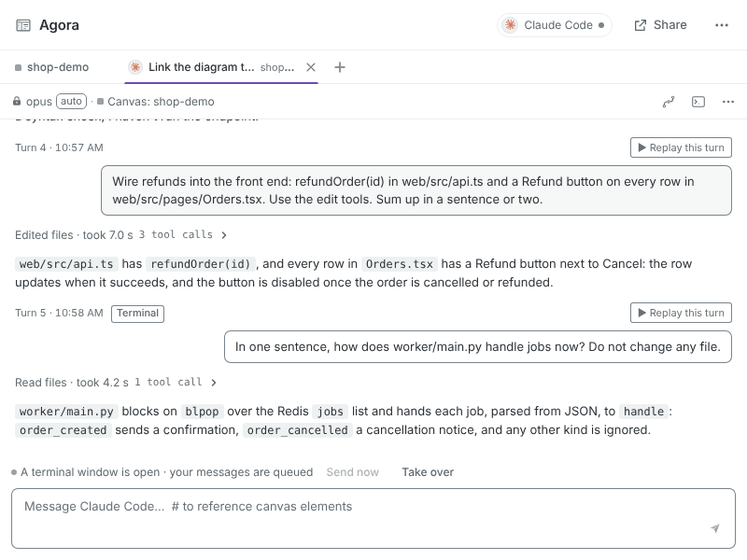This screenshot has height=560, width=747.
Task: Click "Send now" to send queued messages
Action: coord(353,472)
